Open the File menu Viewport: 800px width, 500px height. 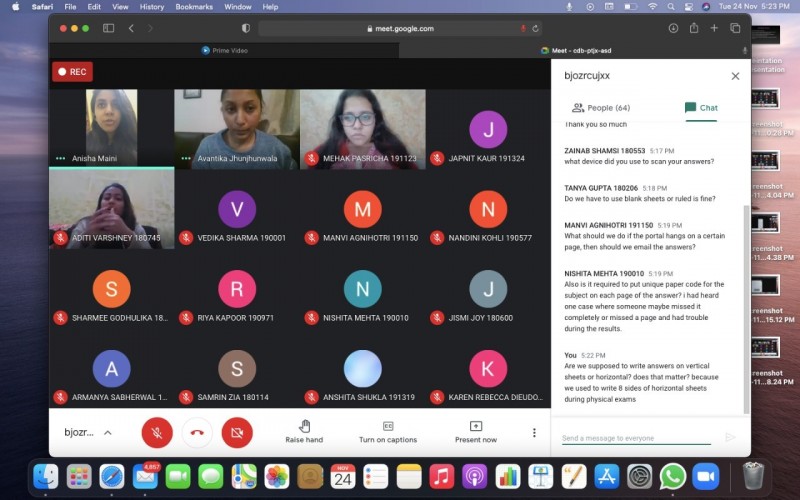click(x=70, y=7)
